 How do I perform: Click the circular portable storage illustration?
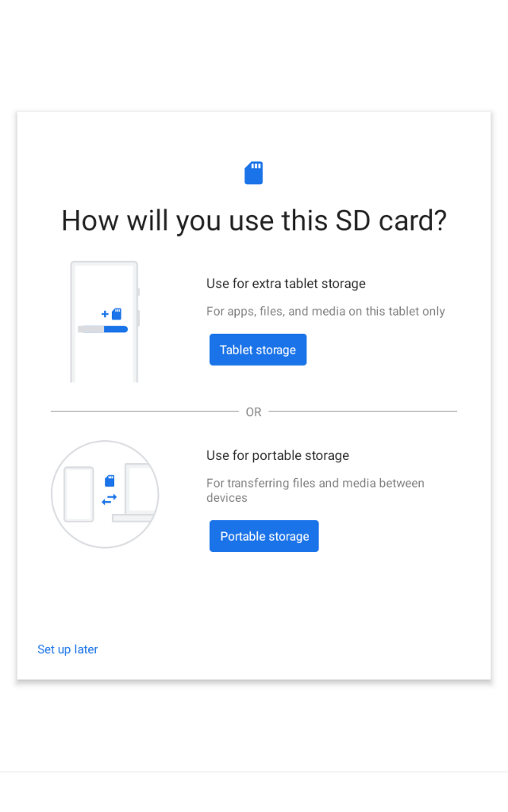click(x=105, y=494)
